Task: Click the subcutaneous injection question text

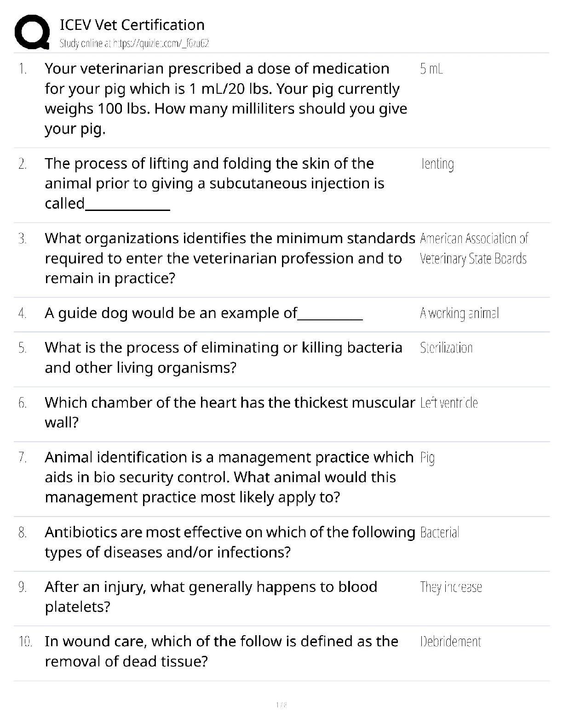Action: click(214, 183)
